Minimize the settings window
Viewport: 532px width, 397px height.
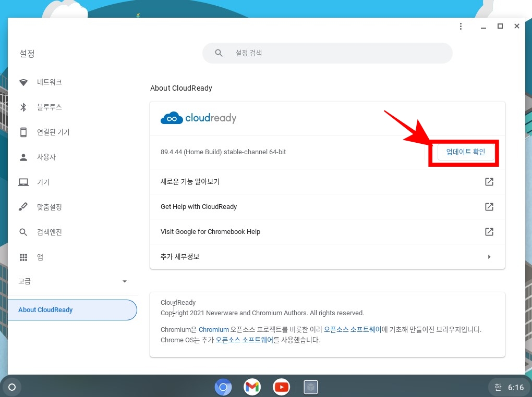(x=483, y=27)
